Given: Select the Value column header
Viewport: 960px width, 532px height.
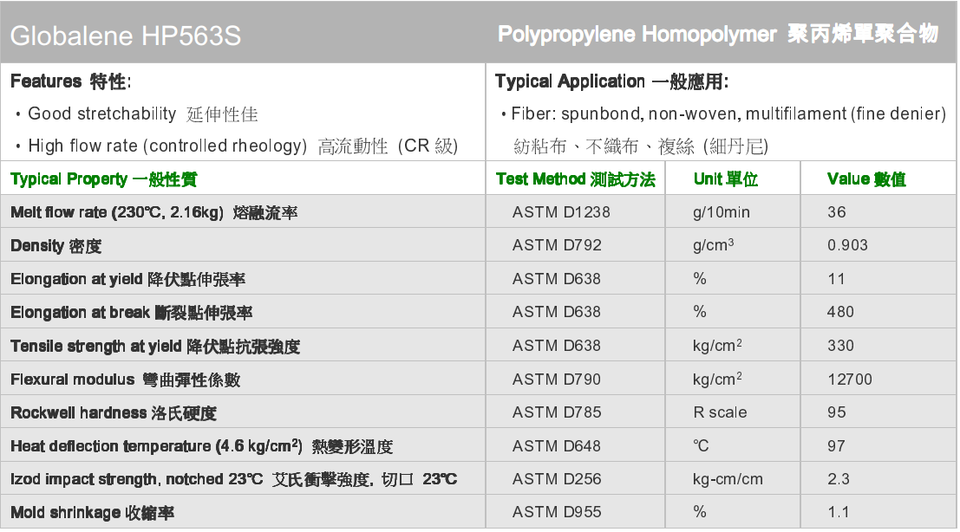Looking at the screenshot, I should (866, 179).
